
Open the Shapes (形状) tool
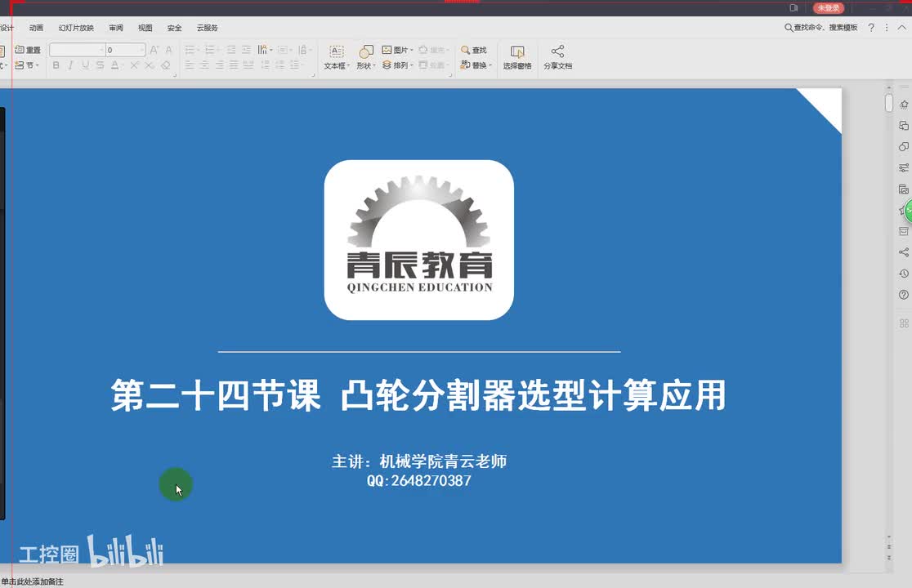click(366, 51)
